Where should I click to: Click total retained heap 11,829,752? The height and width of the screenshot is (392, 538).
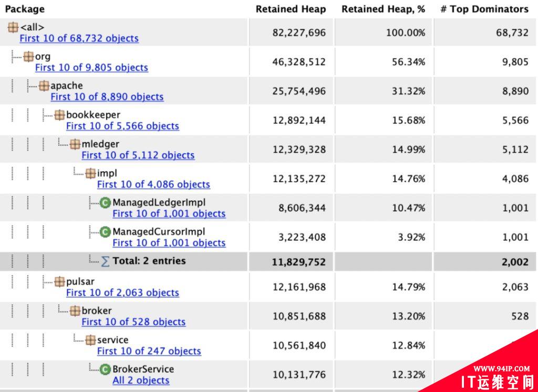298,262
